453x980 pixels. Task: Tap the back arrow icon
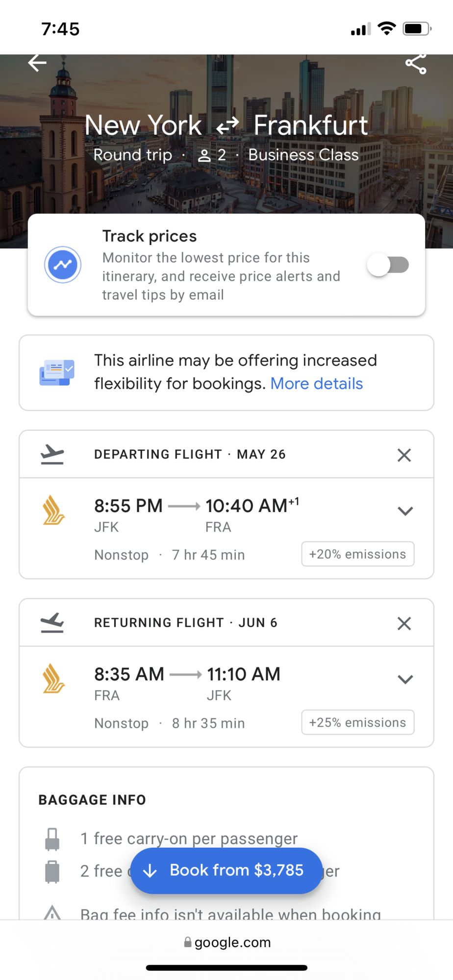(37, 63)
